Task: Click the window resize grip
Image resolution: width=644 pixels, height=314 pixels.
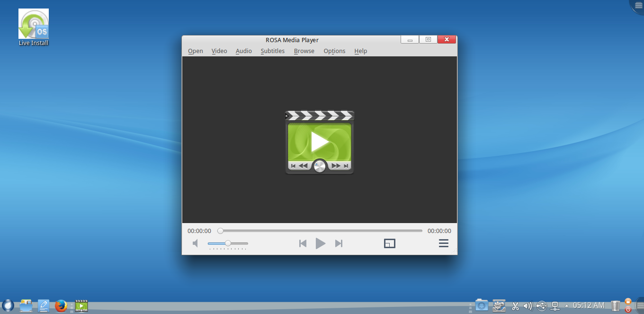Action: (454, 251)
